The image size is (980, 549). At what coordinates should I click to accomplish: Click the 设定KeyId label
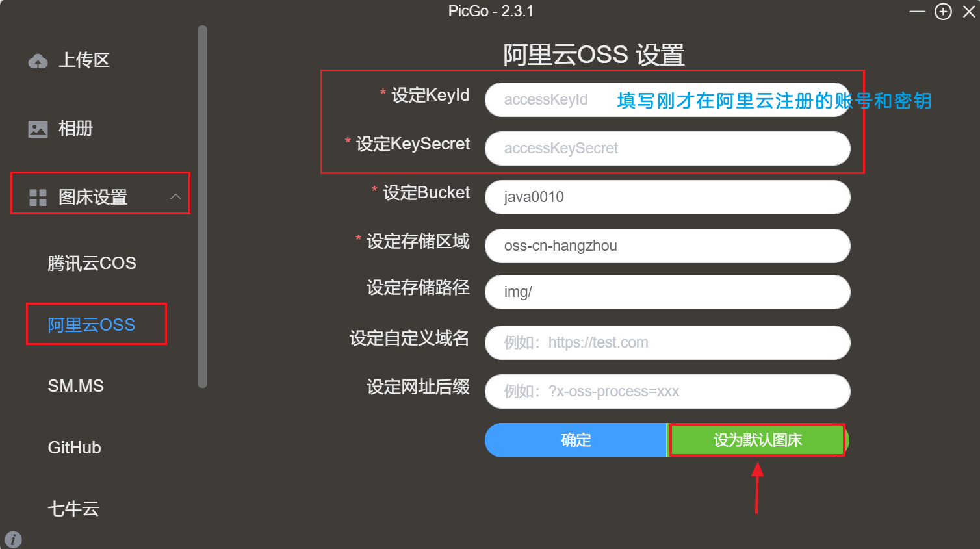click(430, 96)
